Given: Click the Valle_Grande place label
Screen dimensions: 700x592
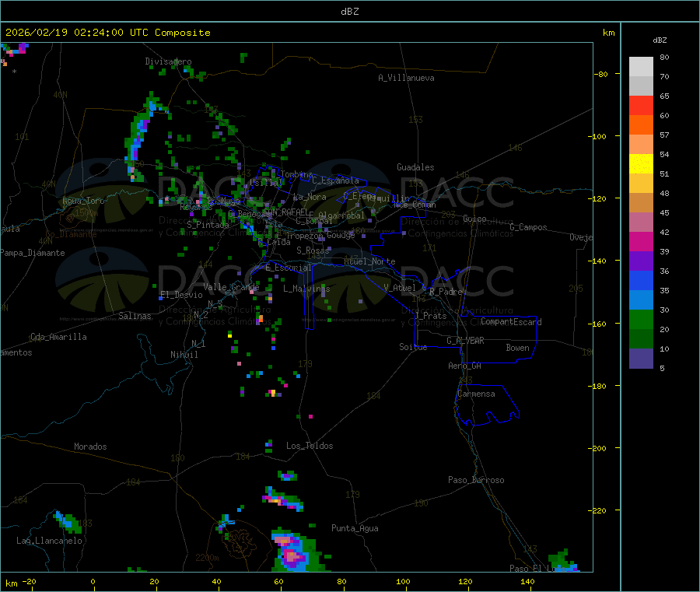Looking at the screenshot, I should pyautogui.click(x=231, y=286).
